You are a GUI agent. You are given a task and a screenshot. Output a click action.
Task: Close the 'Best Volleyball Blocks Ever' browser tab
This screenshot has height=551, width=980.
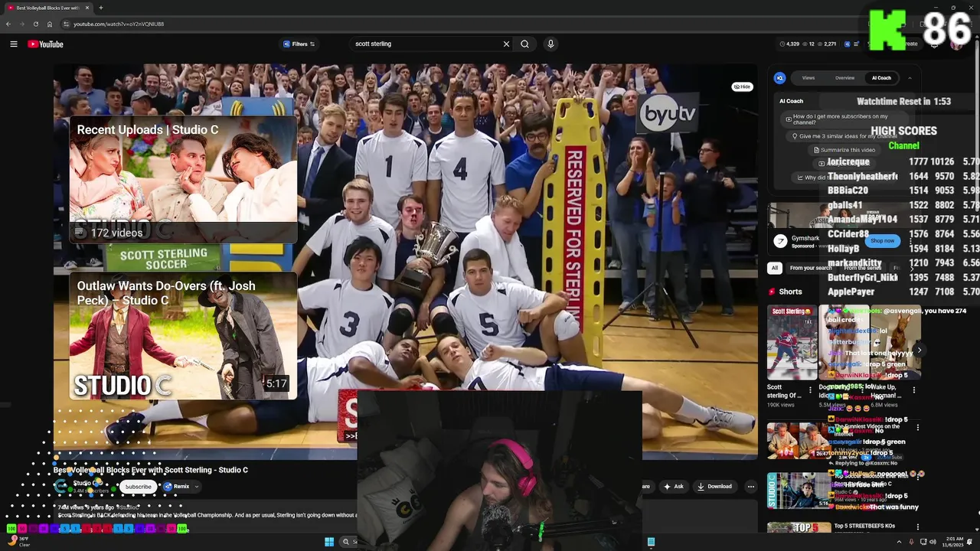pyautogui.click(x=87, y=8)
